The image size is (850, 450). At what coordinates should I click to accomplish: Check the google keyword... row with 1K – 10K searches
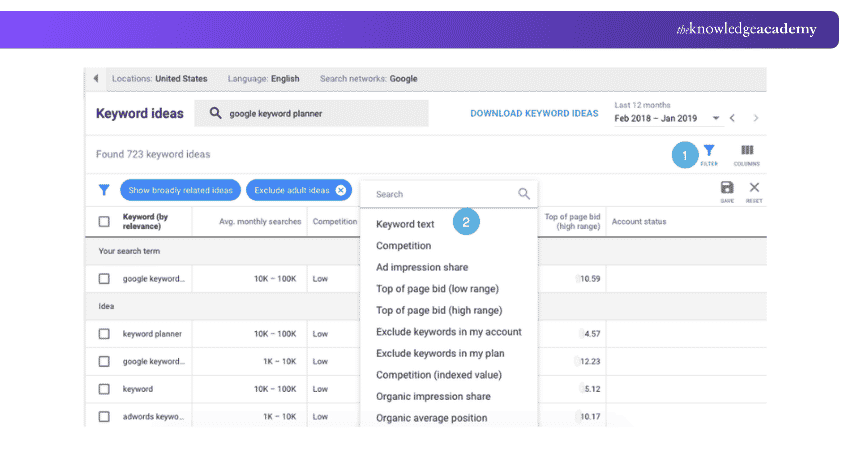tap(104, 362)
